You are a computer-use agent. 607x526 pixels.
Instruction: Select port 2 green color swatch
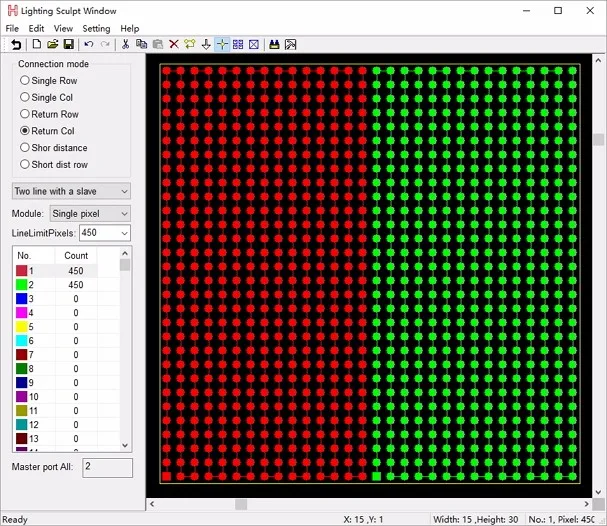pyautogui.click(x=21, y=284)
